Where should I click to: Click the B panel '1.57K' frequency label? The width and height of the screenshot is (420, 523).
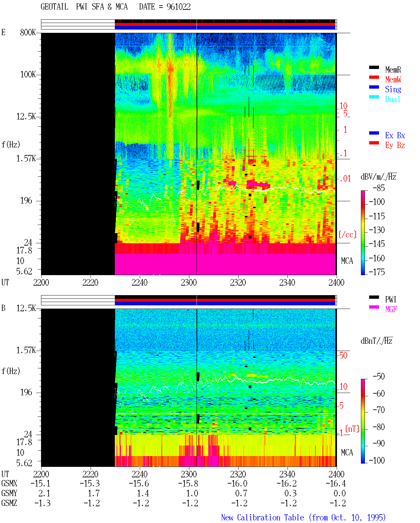(26, 350)
